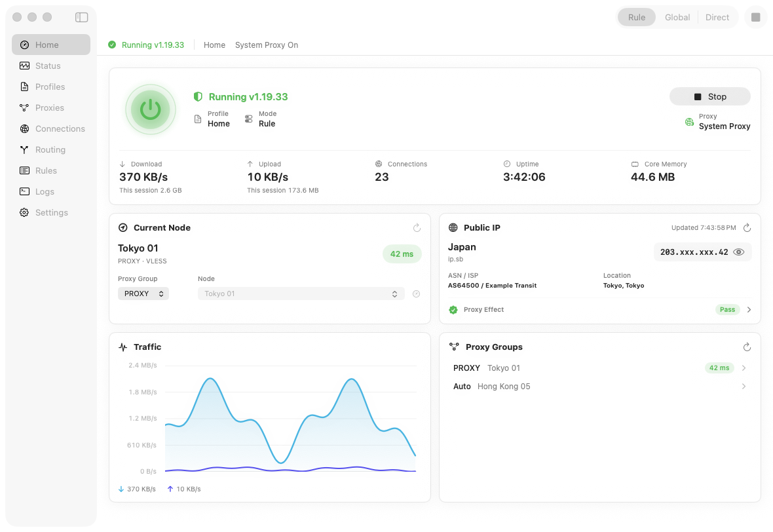Expand the PROXY Tokyo 01 group chevron
Viewport: 773px width, 532px height.
tap(744, 368)
